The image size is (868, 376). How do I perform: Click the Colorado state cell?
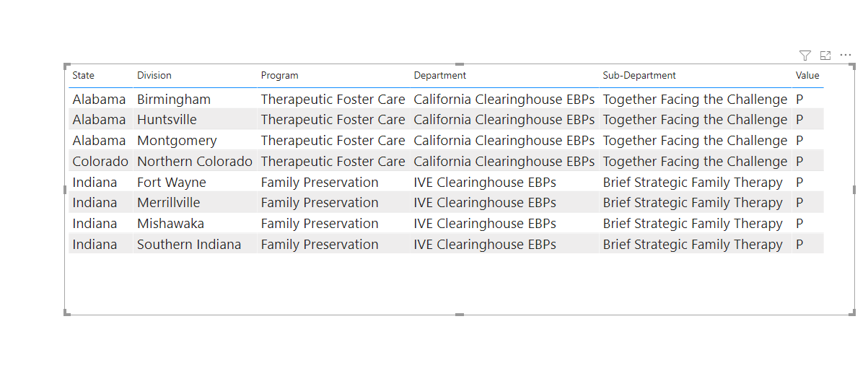[100, 161]
